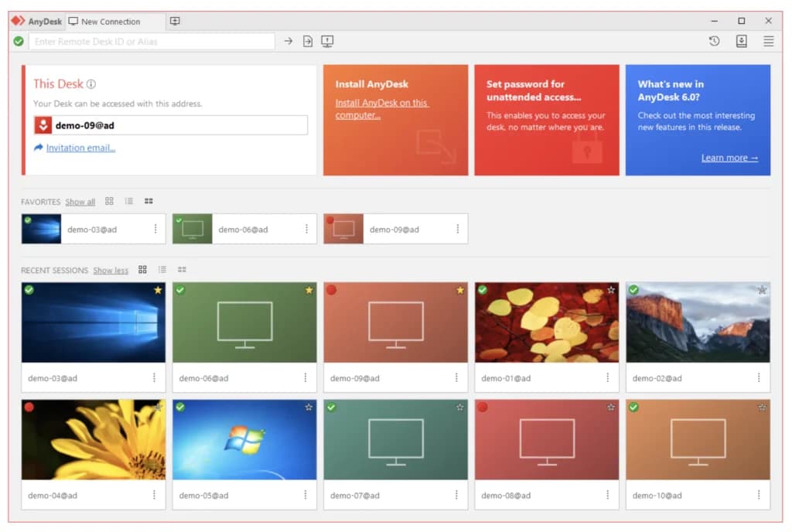The width and height of the screenshot is (792, 532).
Task: Open three-dot menu of demo-05@ad session
Action: point(305,495)
